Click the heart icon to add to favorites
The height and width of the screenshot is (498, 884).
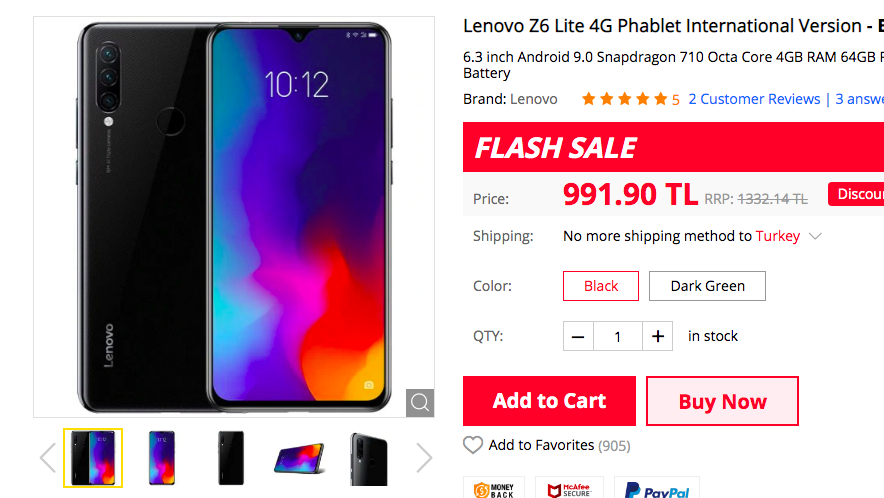473,445
